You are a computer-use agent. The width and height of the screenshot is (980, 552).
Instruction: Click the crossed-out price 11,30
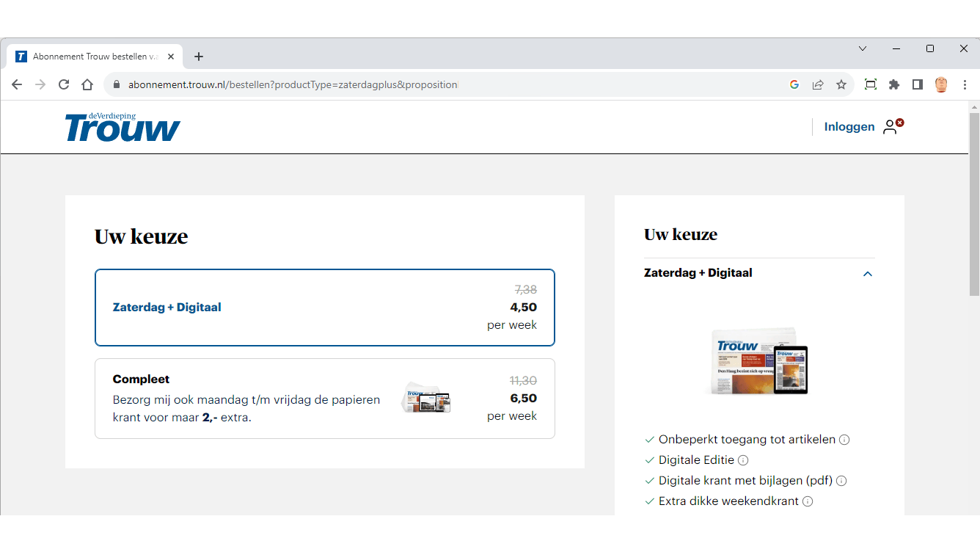pos(523,381)
